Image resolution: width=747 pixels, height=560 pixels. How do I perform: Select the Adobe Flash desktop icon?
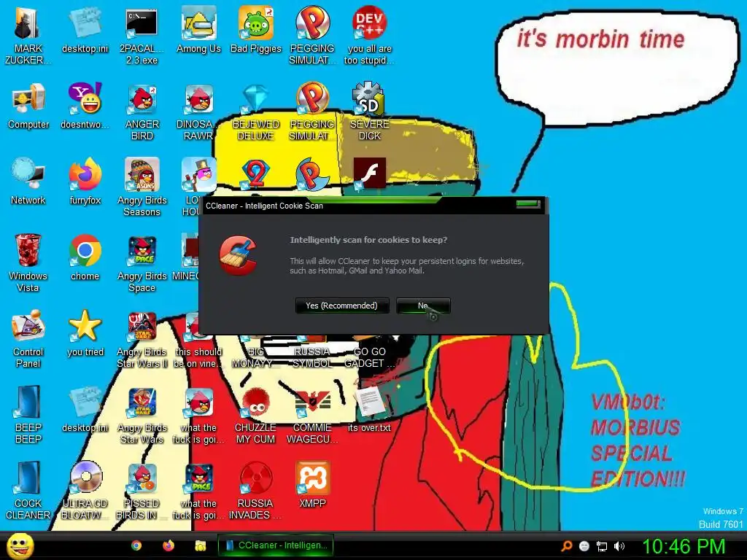click(369, 174)
